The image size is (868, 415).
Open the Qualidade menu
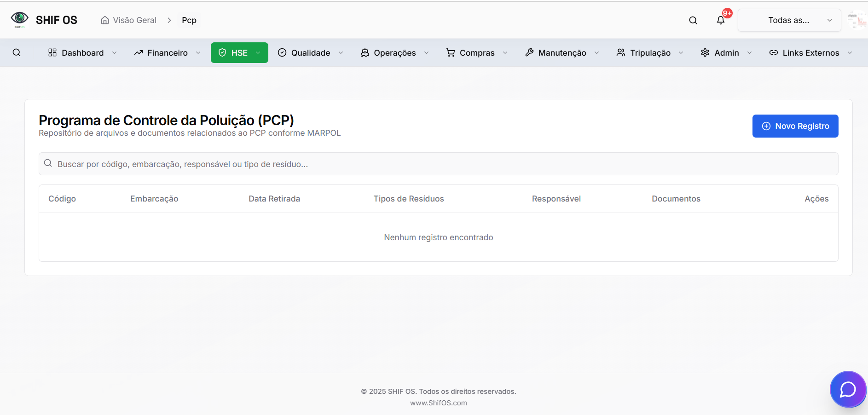coord(310,52)
